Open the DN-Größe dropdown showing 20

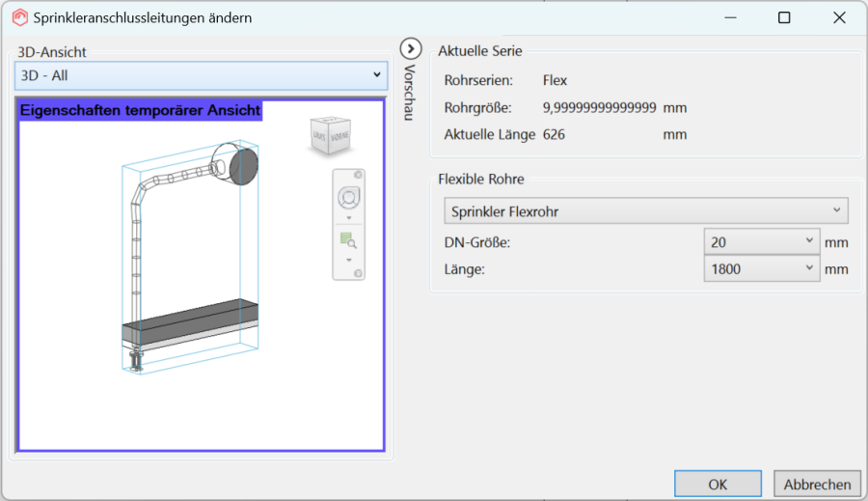[762, 241]
